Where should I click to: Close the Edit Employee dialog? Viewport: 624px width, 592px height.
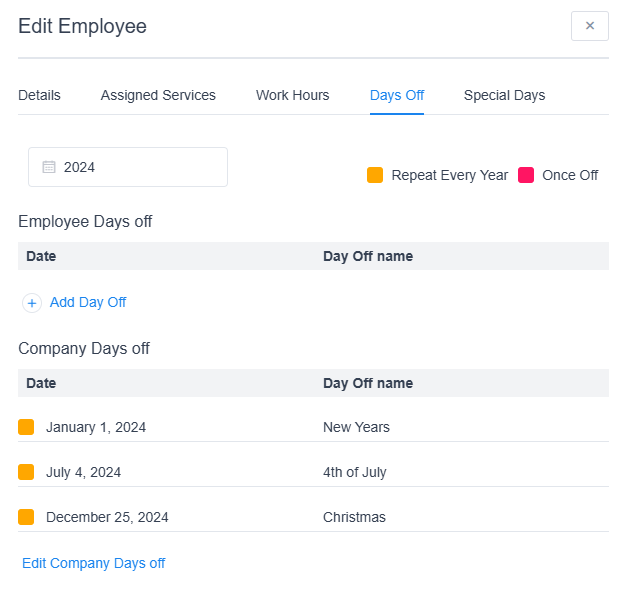coord(589,26)
